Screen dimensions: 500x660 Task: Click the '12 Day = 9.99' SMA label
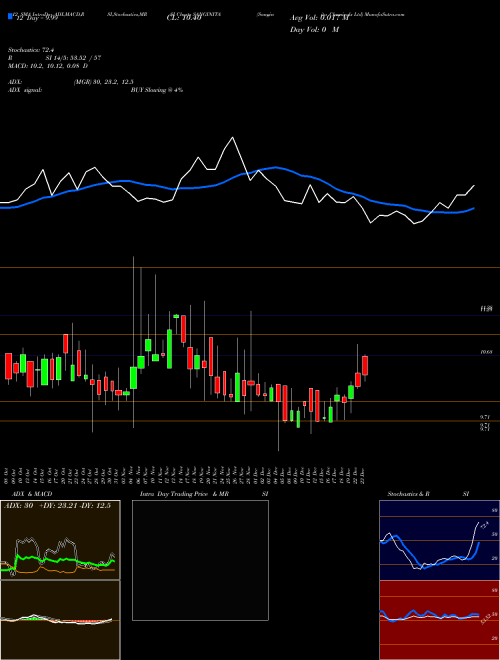pos(36,18)
